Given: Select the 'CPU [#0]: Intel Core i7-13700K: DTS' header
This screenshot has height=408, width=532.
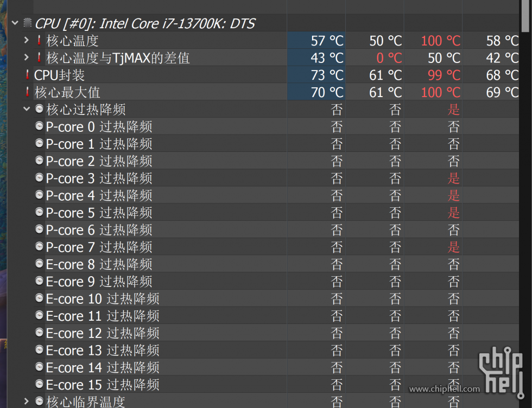Looking at the screenshot, I should click(145, 23).
